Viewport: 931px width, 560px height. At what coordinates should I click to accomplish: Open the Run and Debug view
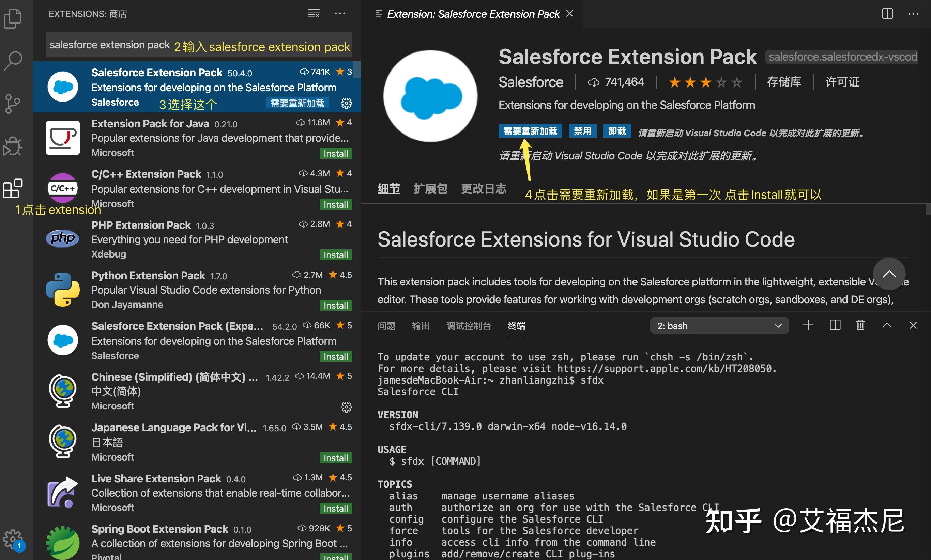click(x=13, y=145)
